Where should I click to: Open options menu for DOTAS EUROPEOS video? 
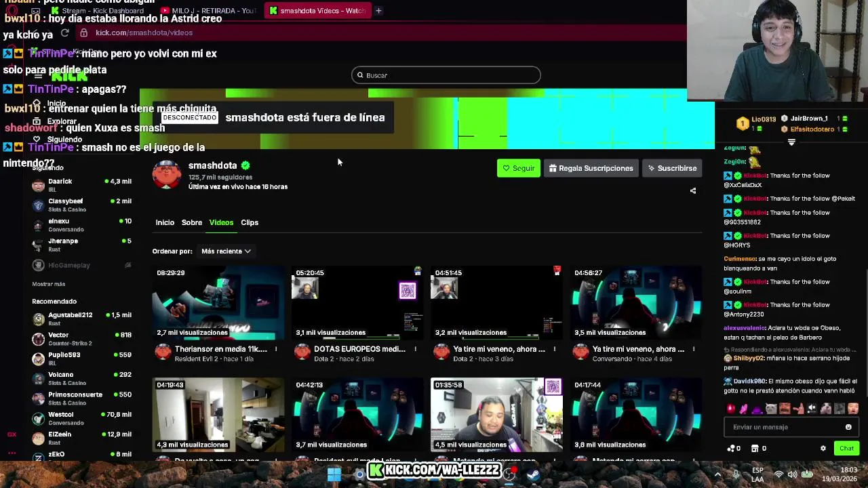[415, 349]
